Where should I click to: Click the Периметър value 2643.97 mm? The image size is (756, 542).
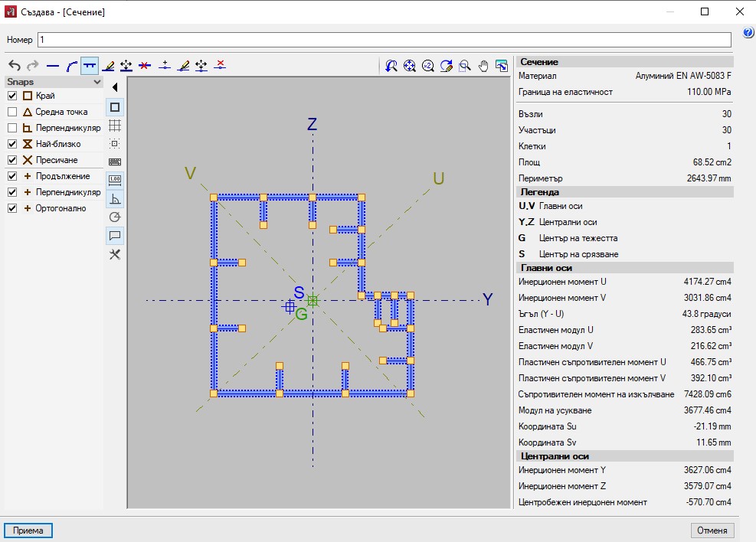click(x=709, y=178)
